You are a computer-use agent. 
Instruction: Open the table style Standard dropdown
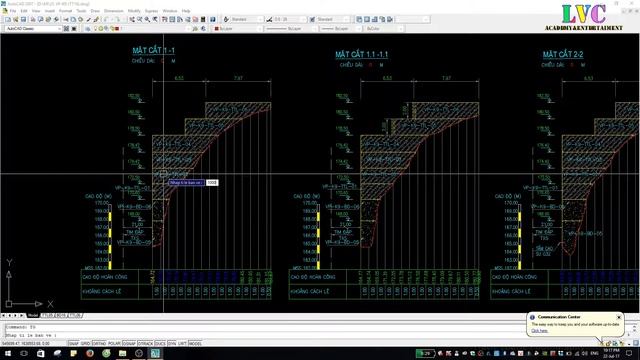[333, 19]
